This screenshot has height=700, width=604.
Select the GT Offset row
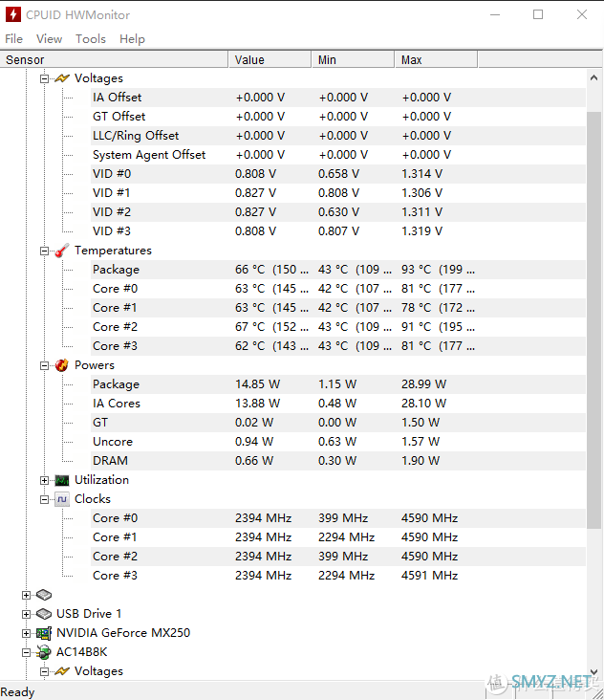tap(338, 117)
